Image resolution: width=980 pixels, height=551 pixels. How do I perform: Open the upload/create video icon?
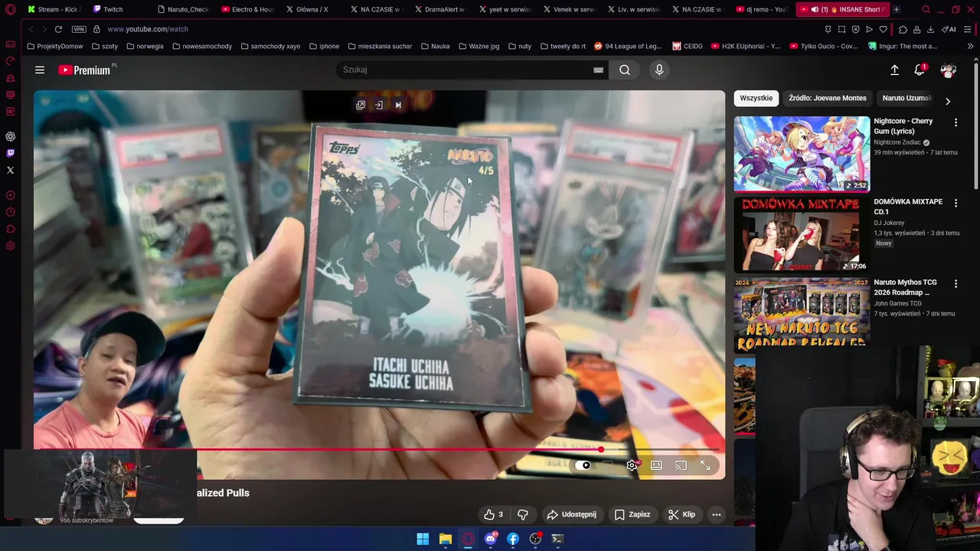[x=894, y=70]
